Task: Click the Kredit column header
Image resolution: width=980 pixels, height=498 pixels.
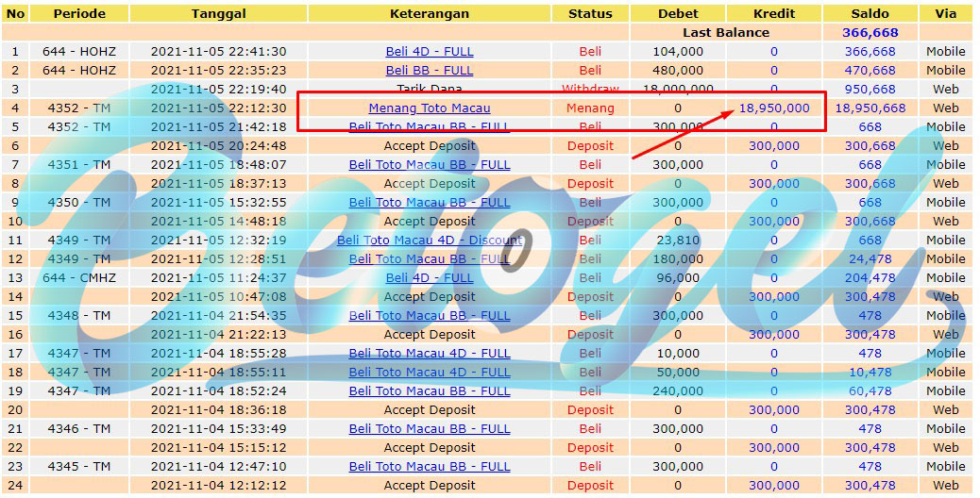Action: click(774, 14)
